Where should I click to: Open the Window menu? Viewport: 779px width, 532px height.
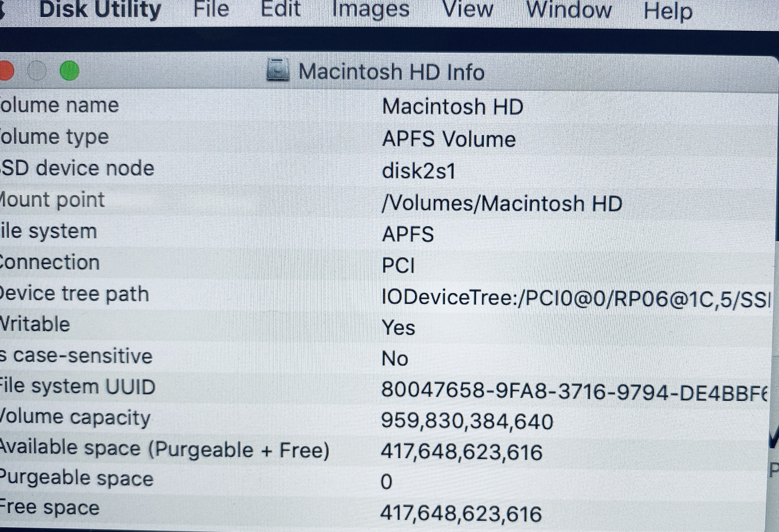[569, 9]
